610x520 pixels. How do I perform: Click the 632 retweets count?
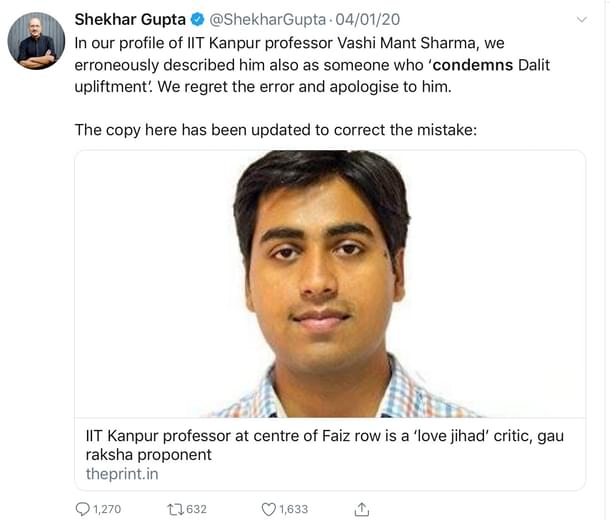(x=196, y=509)
